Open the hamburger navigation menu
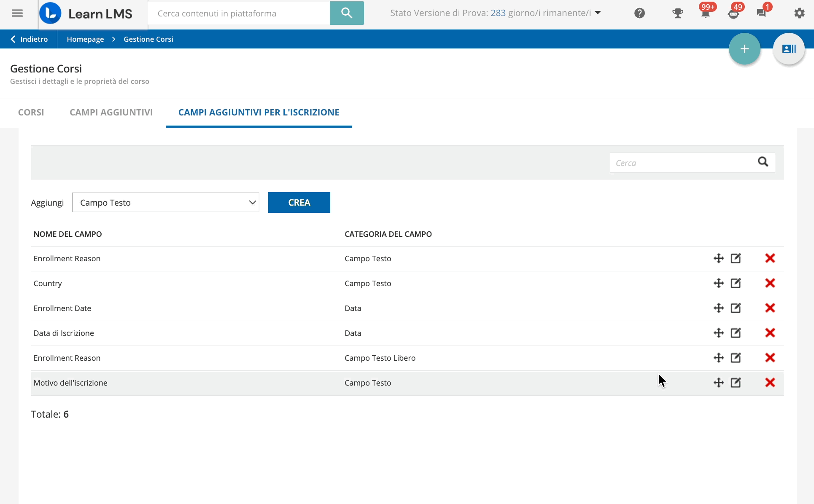Viewport: 814px width, 504px height. click(x=17, y=13)
